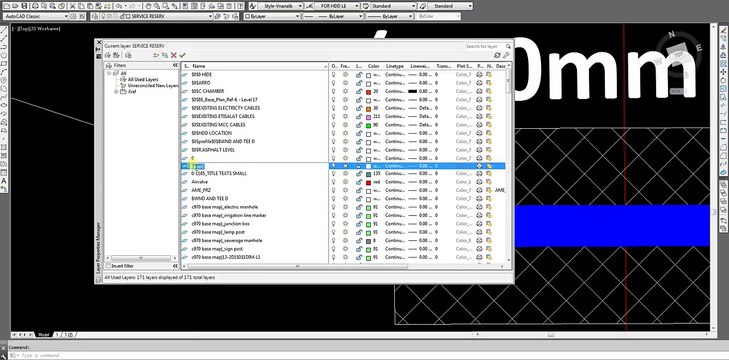Viewport: 729px width, 360px height.
Task: Collapse the Filters pane chevrons
Action: [x=175, y=66]
